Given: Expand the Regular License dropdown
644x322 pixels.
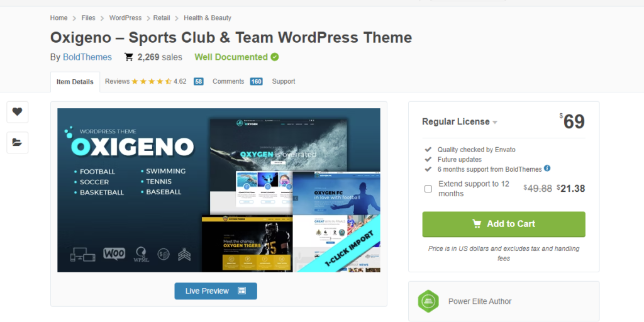Looking at the screenshot, I should coord(460,122).
